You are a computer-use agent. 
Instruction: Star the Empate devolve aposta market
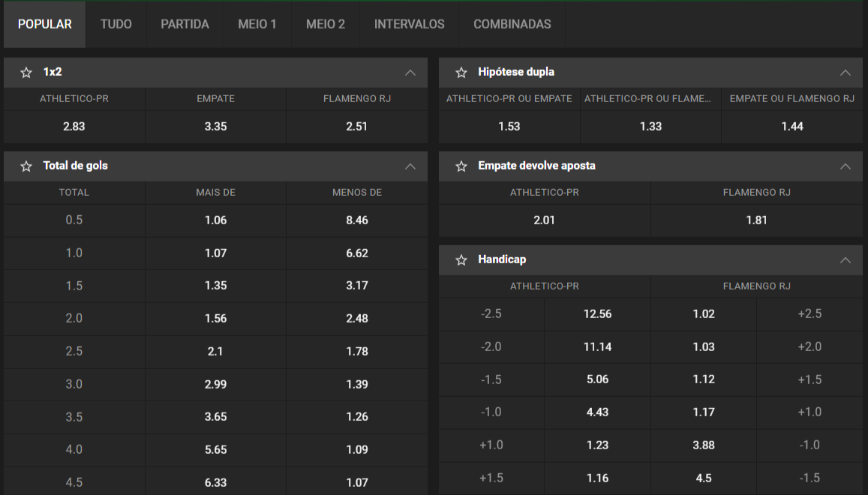(461, 166)
